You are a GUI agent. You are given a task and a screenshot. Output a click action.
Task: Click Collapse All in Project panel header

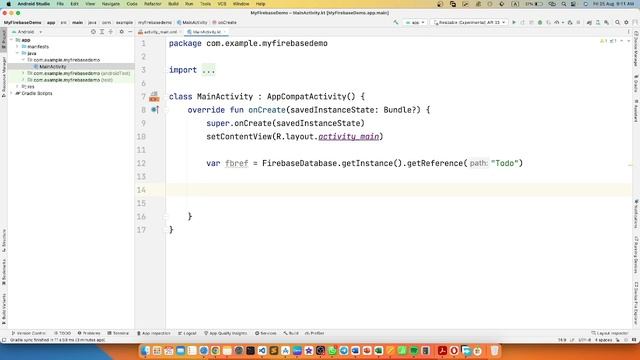[x=111, y=31]
